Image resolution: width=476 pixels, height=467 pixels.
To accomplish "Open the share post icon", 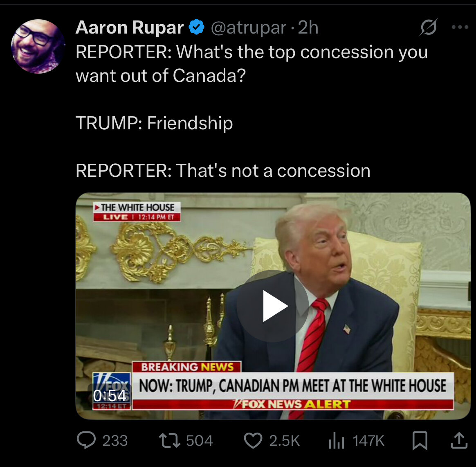I will point(459,440).
